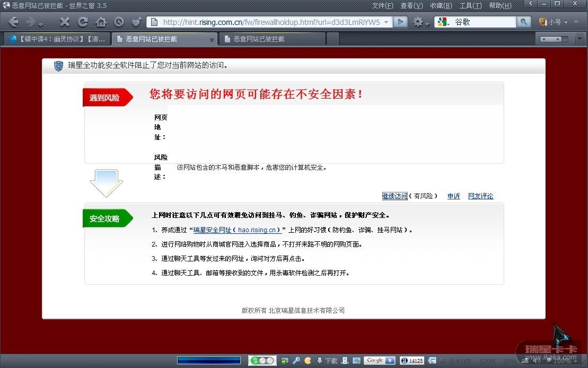Click 网友评论 link
Viewport: 588px width, 368px height.
point(480,196)
